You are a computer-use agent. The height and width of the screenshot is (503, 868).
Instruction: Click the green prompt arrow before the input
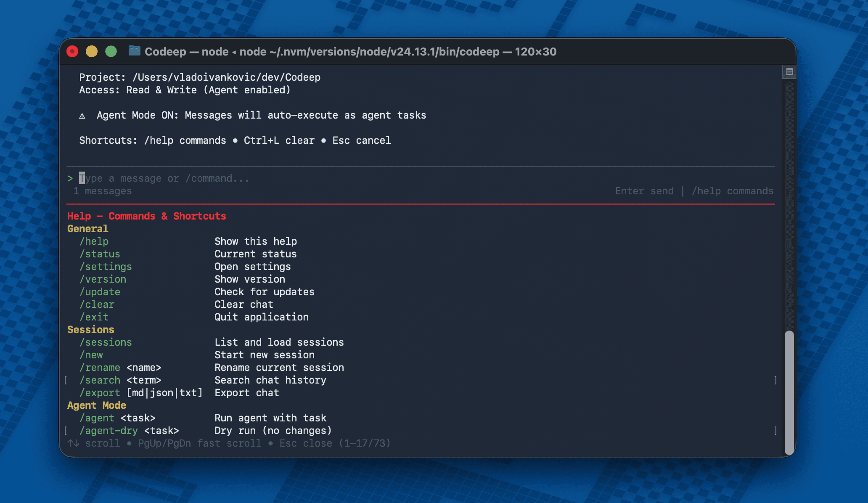(70, 178)
